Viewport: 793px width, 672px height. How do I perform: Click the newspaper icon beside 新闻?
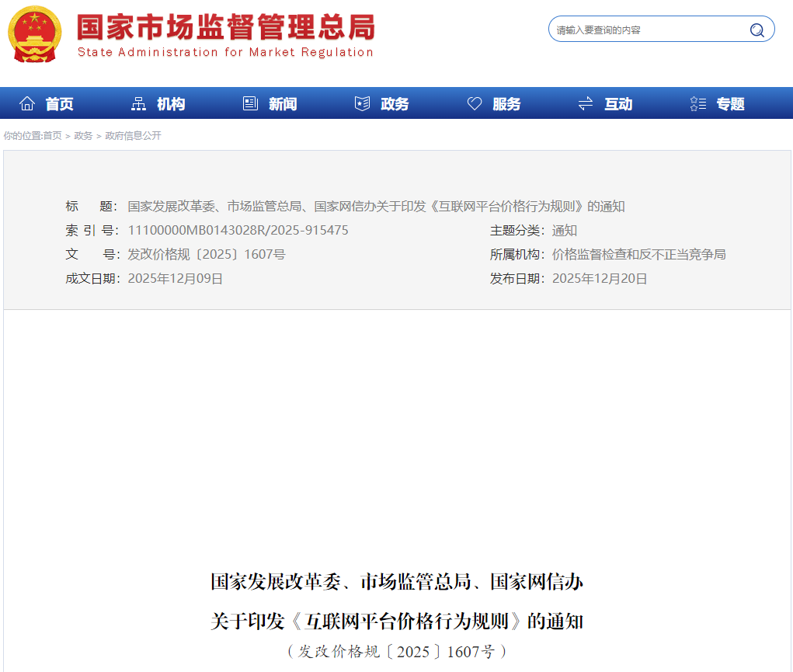pyautogui.click(x=250, y=103)
